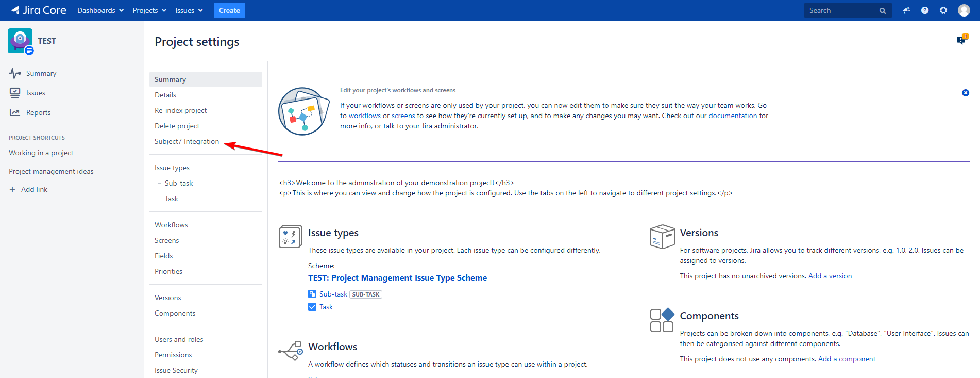Open Subject7 Integration settings
Image resolution: width=980 pixels, height=378 pixels.
(x=187, y=141)
